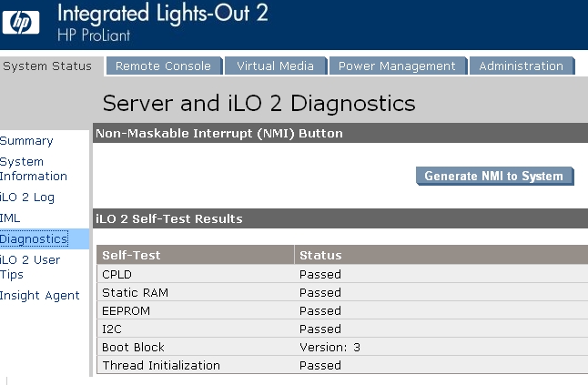Screen dimensions: 588x385
Task: Open the Summary sidebar link
Action: pyautogui.click(x=26, y=141)
